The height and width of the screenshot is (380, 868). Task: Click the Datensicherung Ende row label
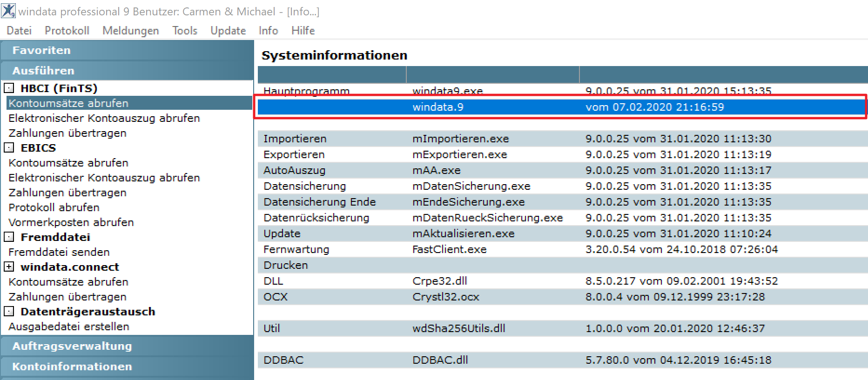[320, 202]
